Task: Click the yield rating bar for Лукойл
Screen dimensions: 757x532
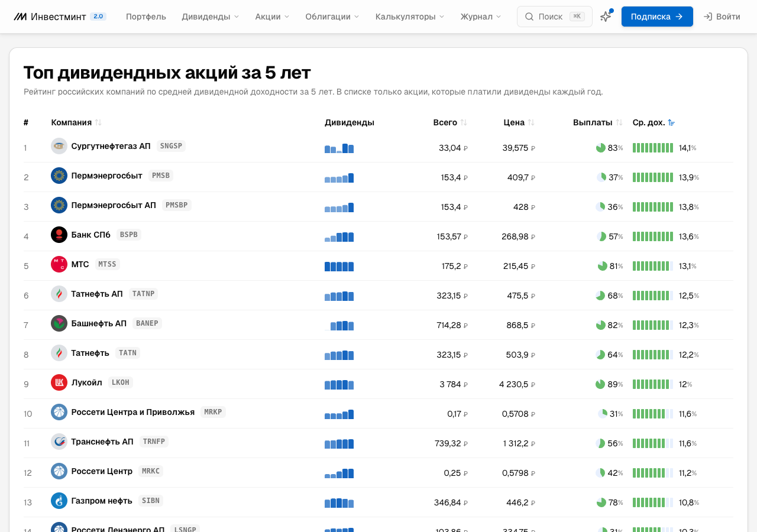Action: click(653, 384)
